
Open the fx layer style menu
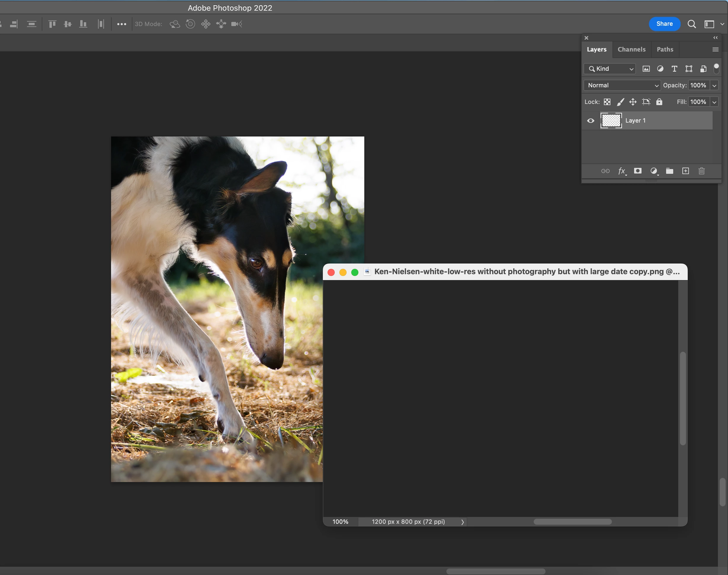point(622,171)
